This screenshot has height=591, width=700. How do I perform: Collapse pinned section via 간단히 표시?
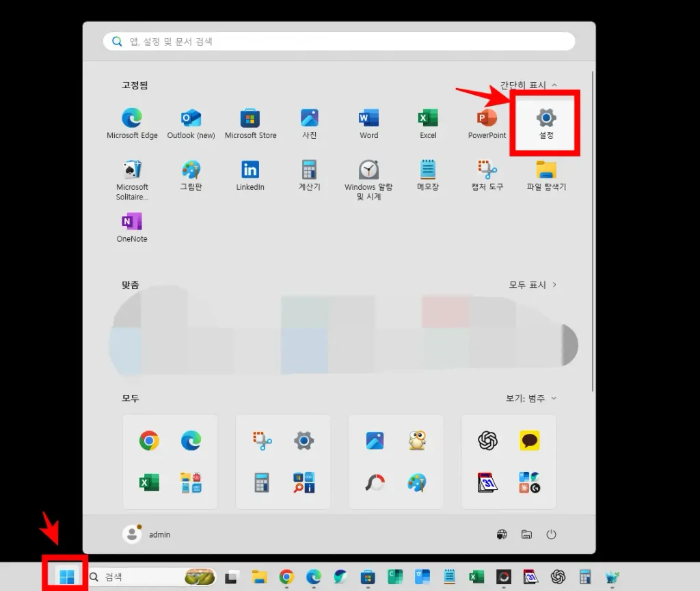pyautogui.click(x=528, y=85)
